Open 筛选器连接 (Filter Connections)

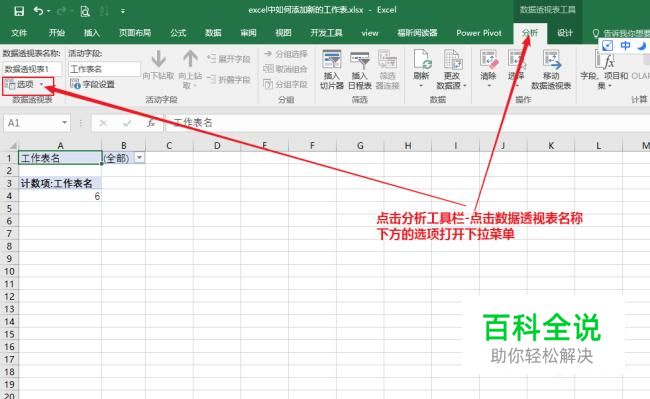(x=387, y=69)
